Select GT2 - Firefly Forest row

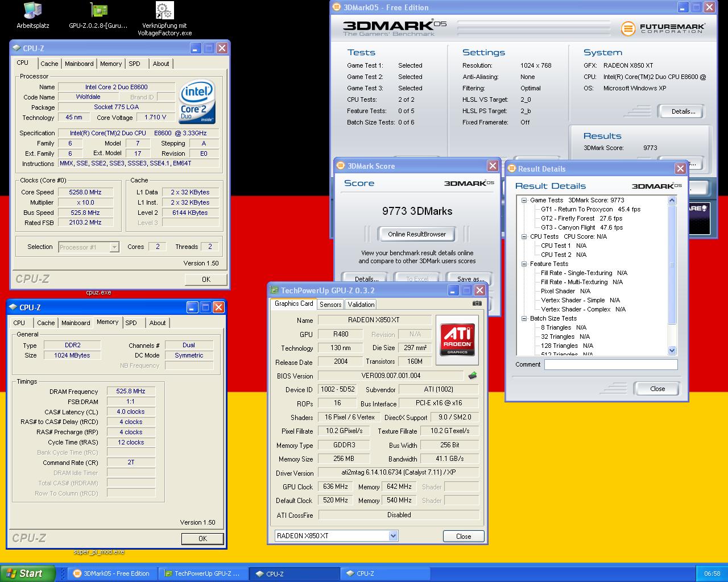pos(581,218)
